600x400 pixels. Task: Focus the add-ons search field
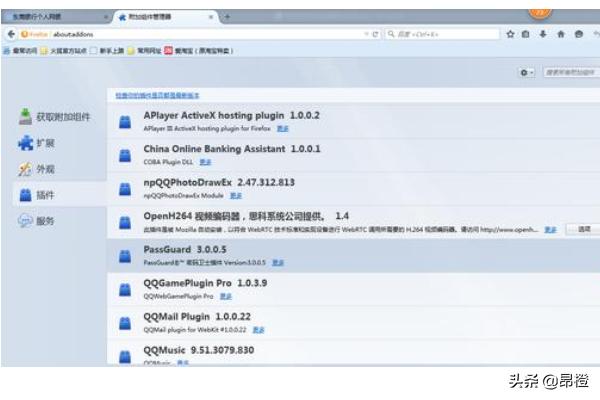pyautogui.click(x=571, y=72)
